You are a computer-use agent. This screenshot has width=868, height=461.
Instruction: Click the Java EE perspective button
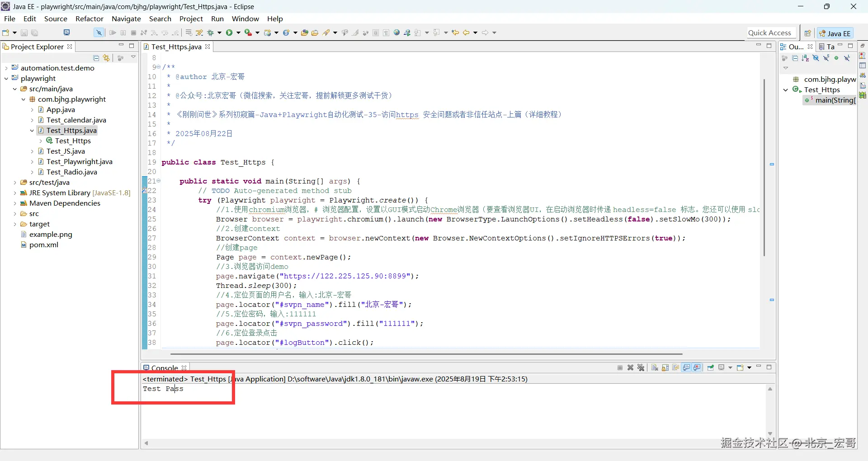click(x=835, y=33)
